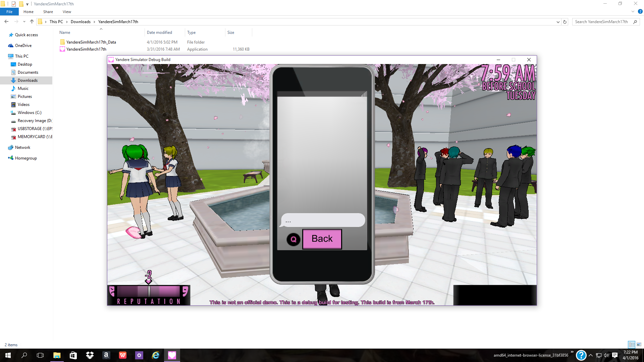
Task: Open the Windows Store taskbar icon
Action: pos(73,355)
